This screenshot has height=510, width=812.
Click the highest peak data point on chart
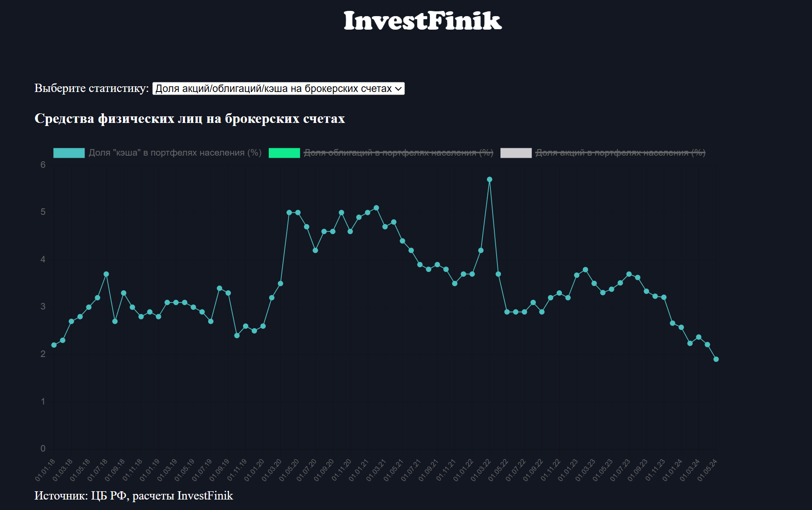(490, 180)
